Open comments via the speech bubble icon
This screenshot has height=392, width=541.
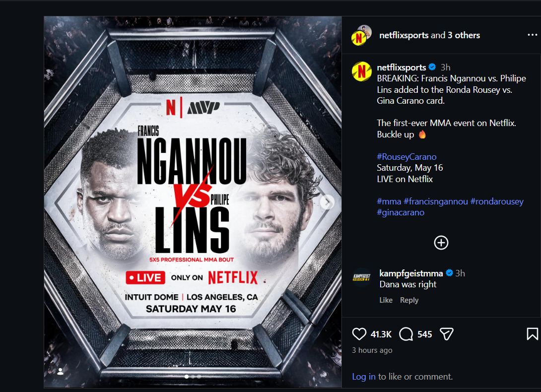[406, 334]
